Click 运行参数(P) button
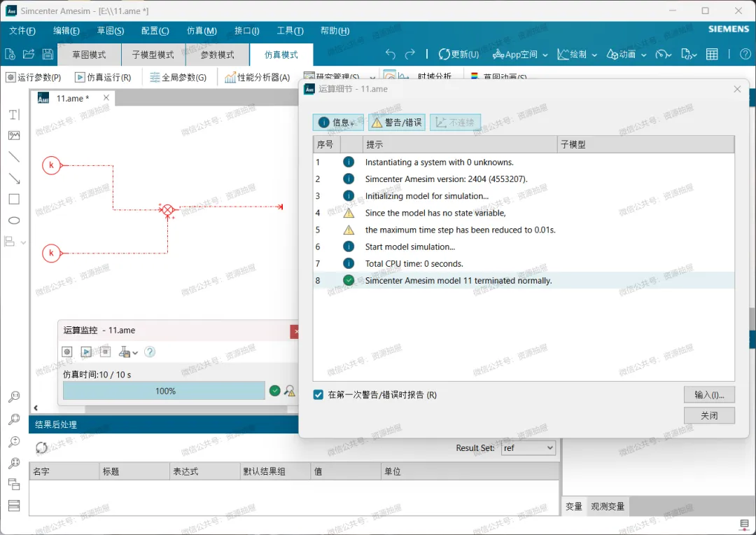Screen dimensions: 756x535 coord(34,77)
